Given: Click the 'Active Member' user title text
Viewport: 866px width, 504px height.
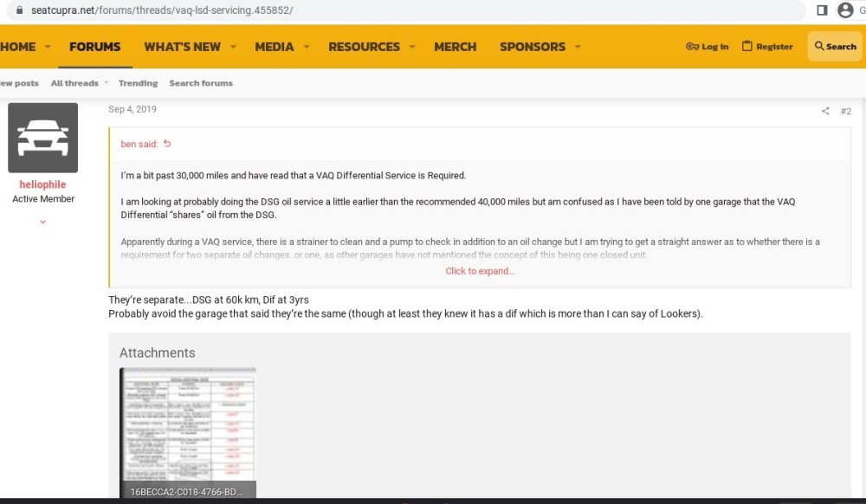Looking at the screenshot, I should [43, 198].
